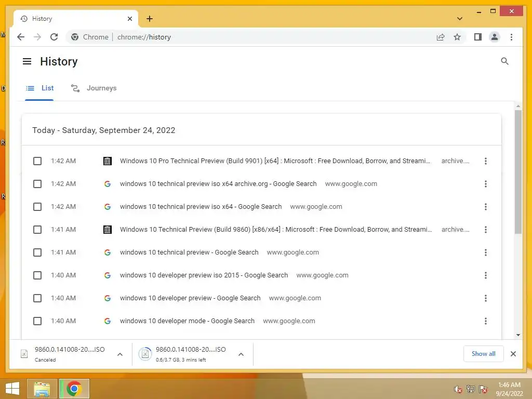Close the downloads bar
532x399 pixels.
tap(513, 354)
